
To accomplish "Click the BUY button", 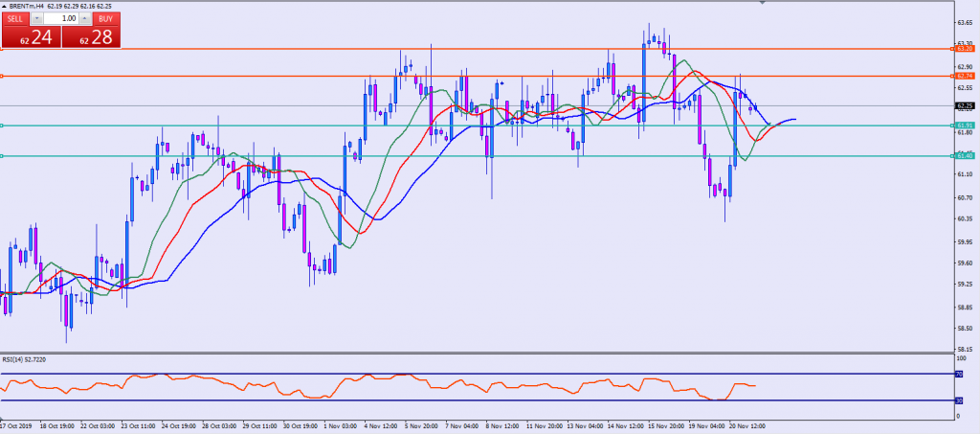I will (x=107, y=18).
